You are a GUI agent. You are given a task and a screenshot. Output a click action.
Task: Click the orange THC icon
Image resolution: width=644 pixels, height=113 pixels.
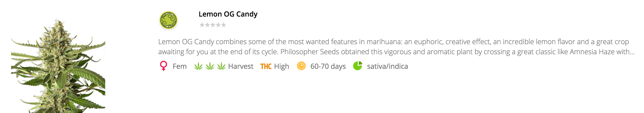[x=266, y=66]
